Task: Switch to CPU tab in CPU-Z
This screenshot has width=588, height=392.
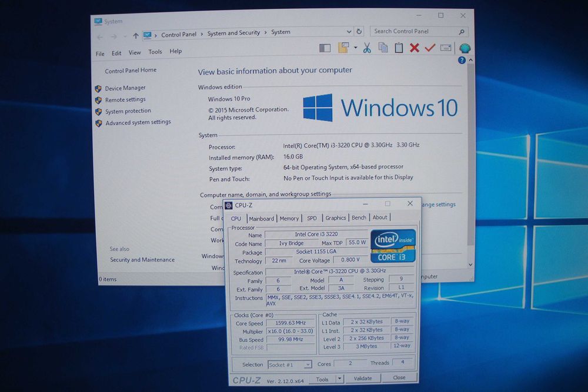Action: coord(236,219)
